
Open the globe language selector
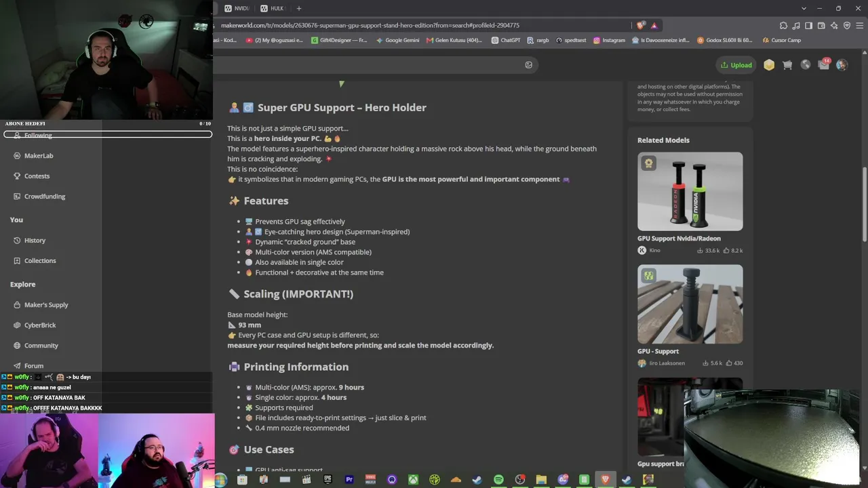click(x=806, y=65)
